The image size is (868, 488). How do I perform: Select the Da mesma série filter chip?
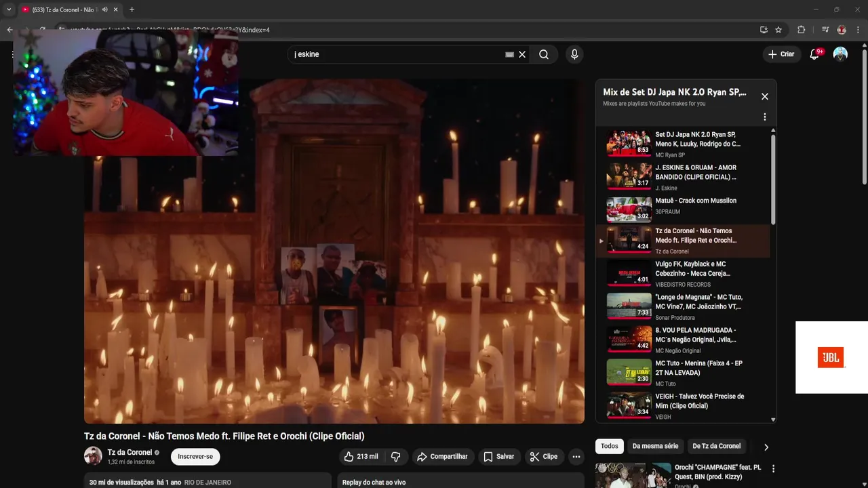click(655, 446)
